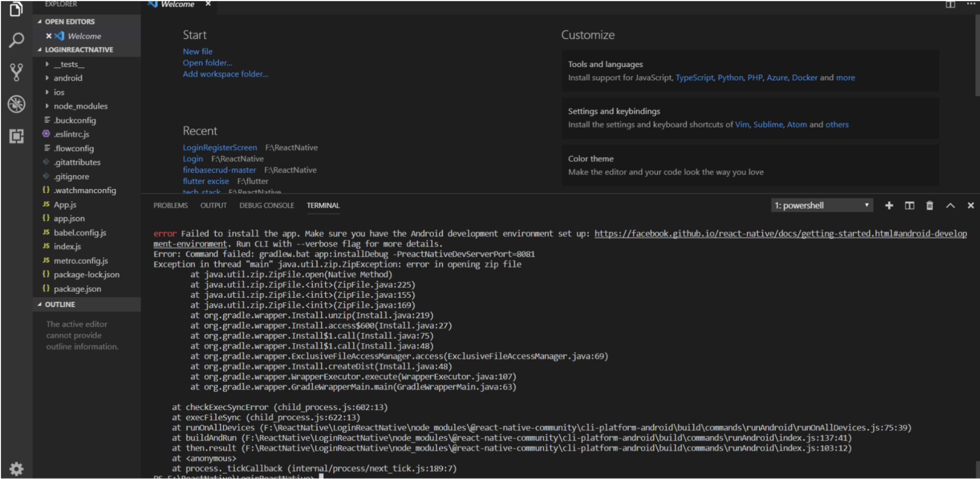Expand the android folder
980x479 pixels.
click(68, 78)
